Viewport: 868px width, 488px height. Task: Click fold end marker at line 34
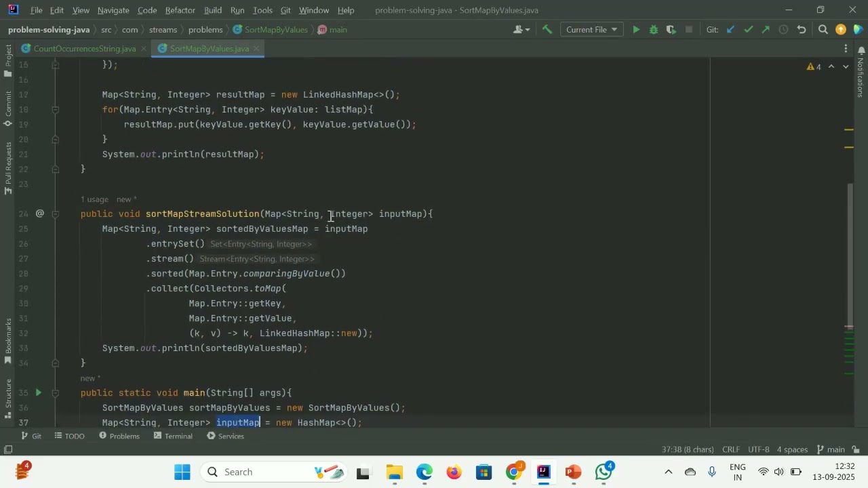tap(56, 363)
